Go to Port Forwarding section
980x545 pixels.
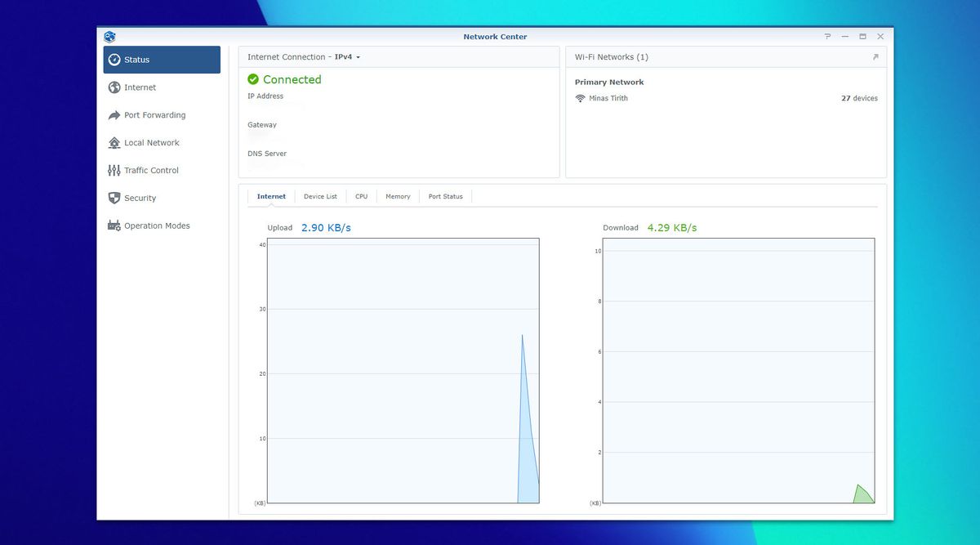(x=162, y=115)
